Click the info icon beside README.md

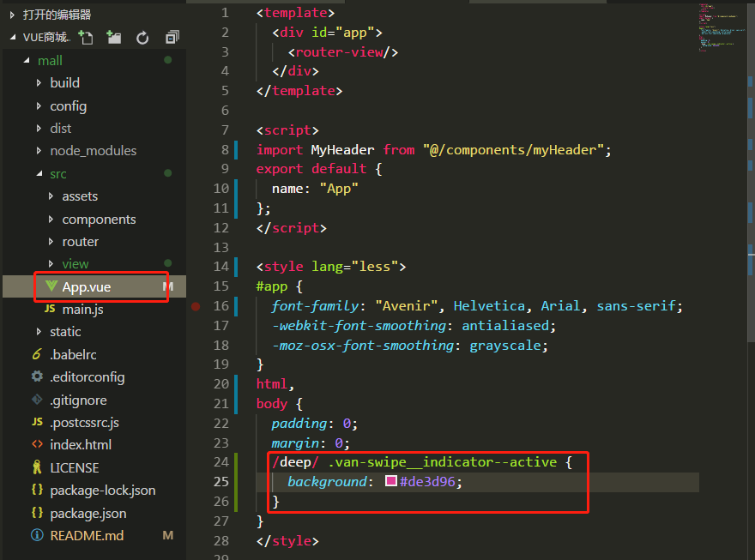pos(37,535)
